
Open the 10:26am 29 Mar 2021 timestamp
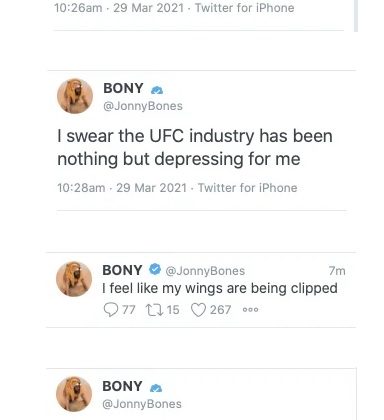pyautogui.click(x=119, y=8)
